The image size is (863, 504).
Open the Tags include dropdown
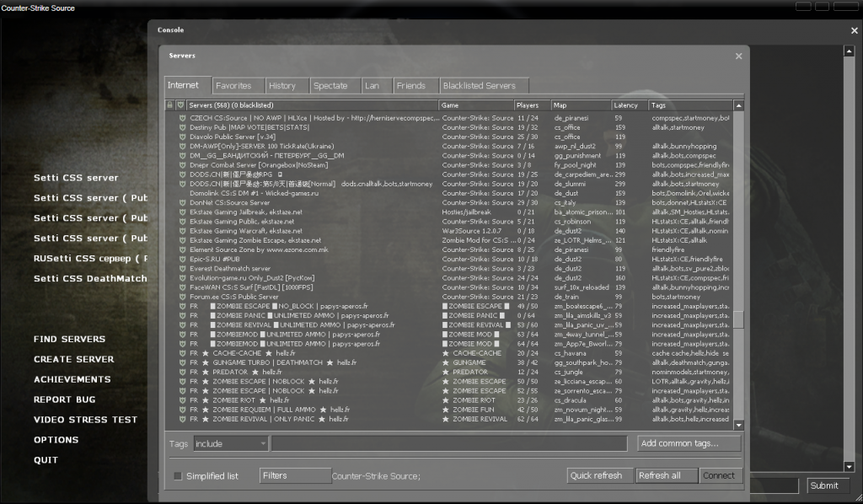231,443
